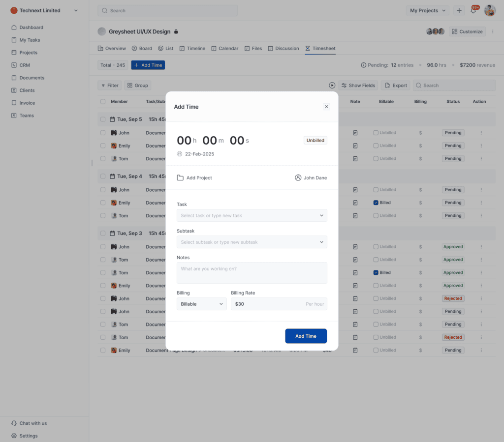Click the notifications bell icon
Image resolution: width=504 pixels, height=442 pixels.
[473, 11]
